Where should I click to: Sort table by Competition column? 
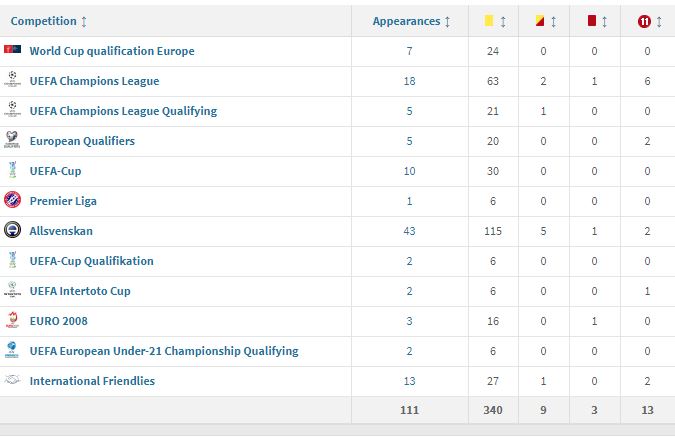(49, 21)
